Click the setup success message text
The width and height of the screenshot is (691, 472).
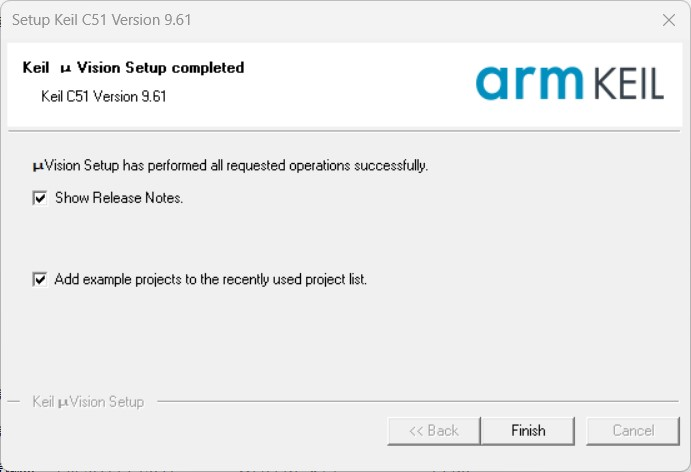[x=230, y=165]
